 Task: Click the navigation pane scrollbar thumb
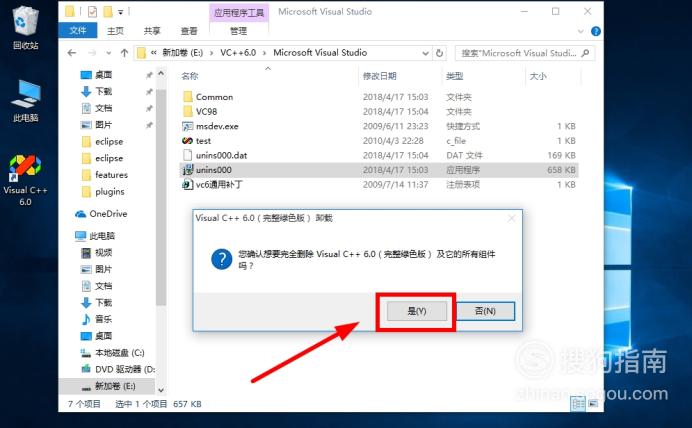(161, 197)
